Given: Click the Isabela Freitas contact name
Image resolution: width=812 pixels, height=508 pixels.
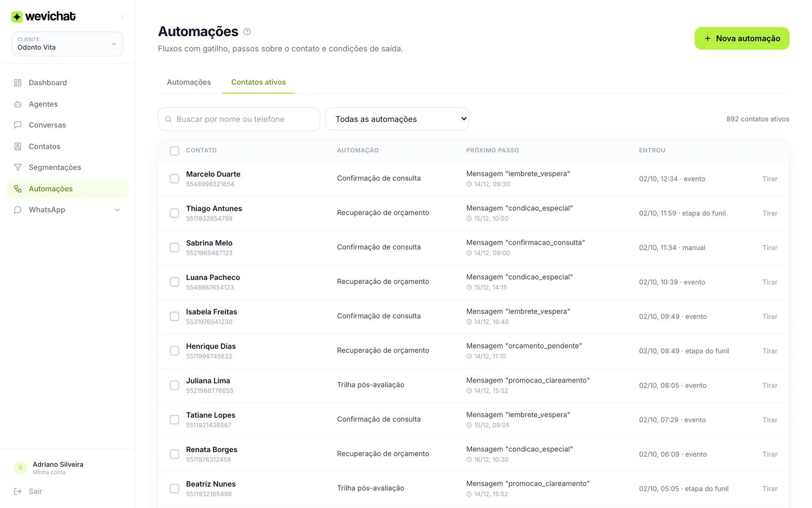Looking at the screenshot, I should point(212,312).
